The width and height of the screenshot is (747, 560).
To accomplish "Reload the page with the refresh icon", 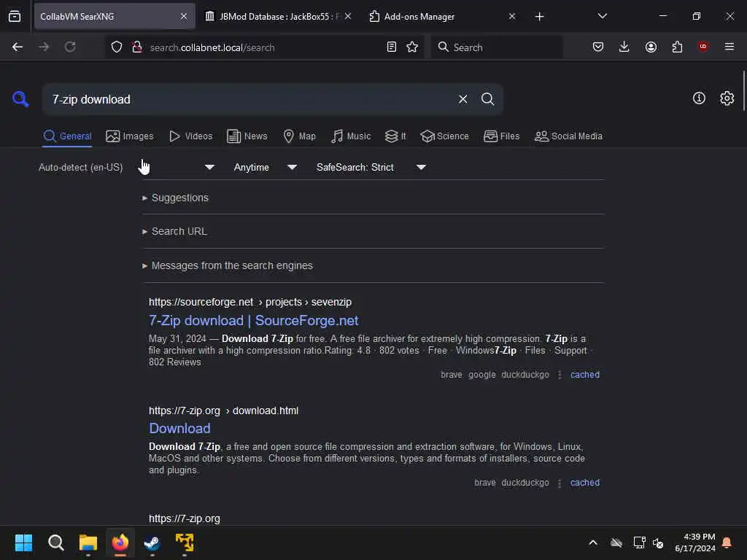I will pyautogui.click(x=70, y=47).
